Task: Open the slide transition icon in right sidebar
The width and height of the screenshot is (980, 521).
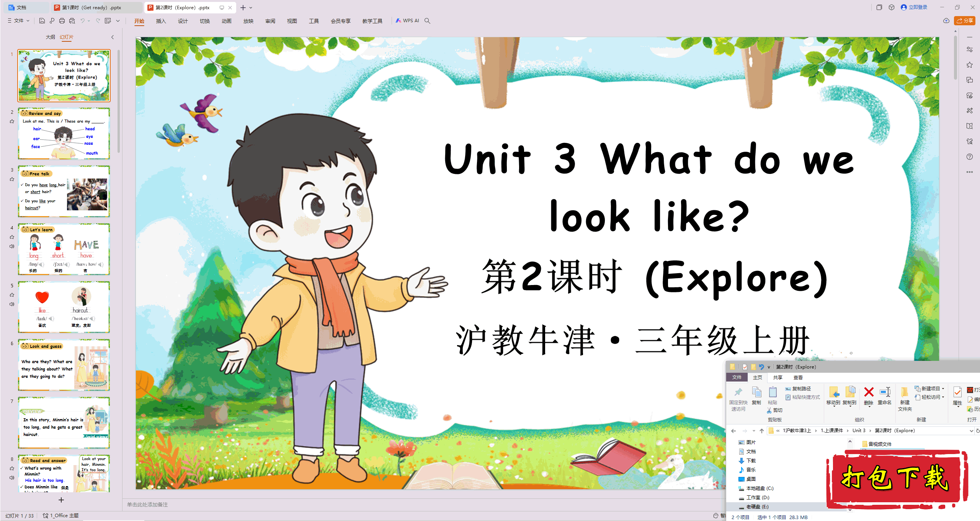Action: 970,80
